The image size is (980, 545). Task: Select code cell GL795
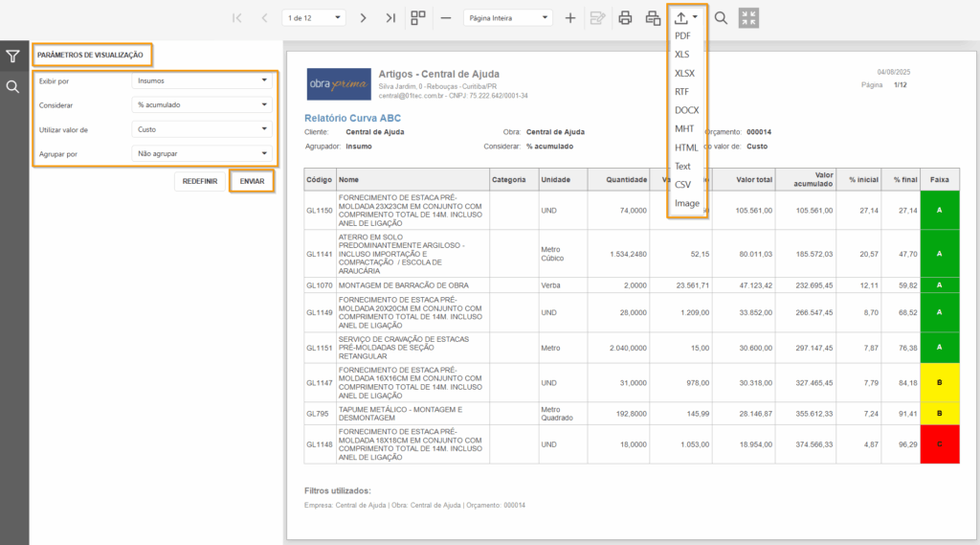pos(320,414)
